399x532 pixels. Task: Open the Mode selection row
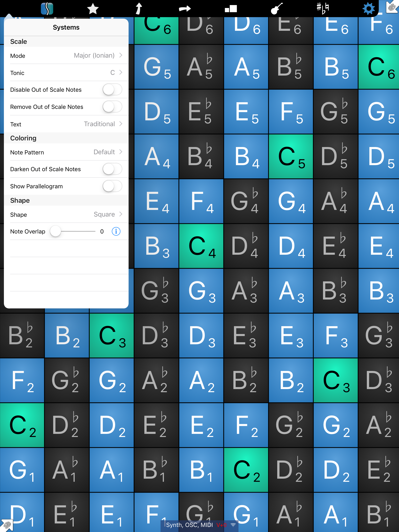(x=66, y=55)
